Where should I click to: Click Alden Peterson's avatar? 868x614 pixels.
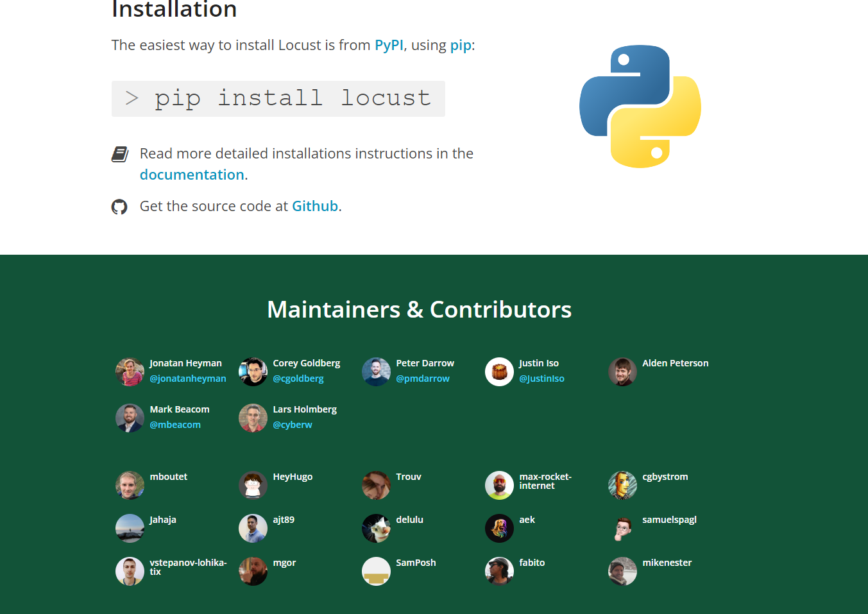[622, 371]
